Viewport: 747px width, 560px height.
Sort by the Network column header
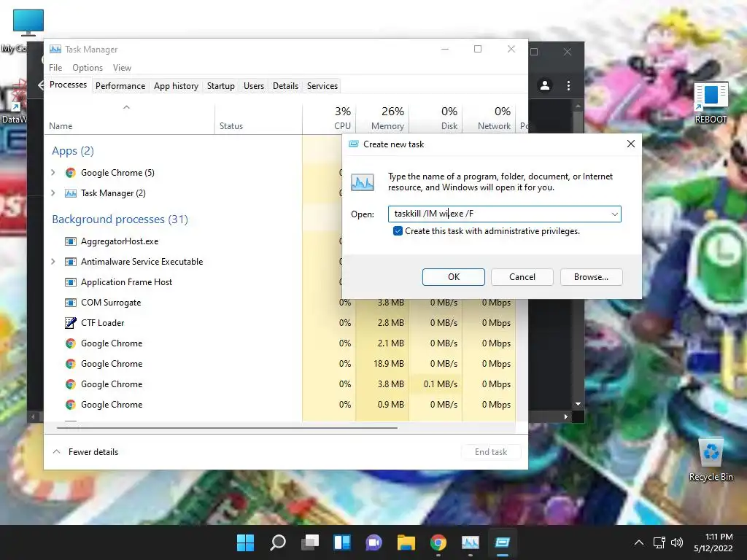click(x=489, y=117)
